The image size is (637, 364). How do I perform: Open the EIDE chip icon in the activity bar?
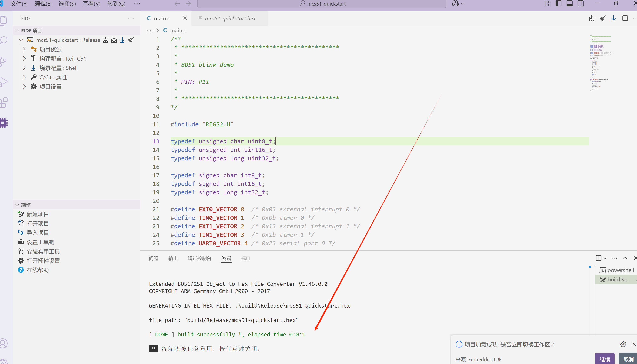pos(4,123)
